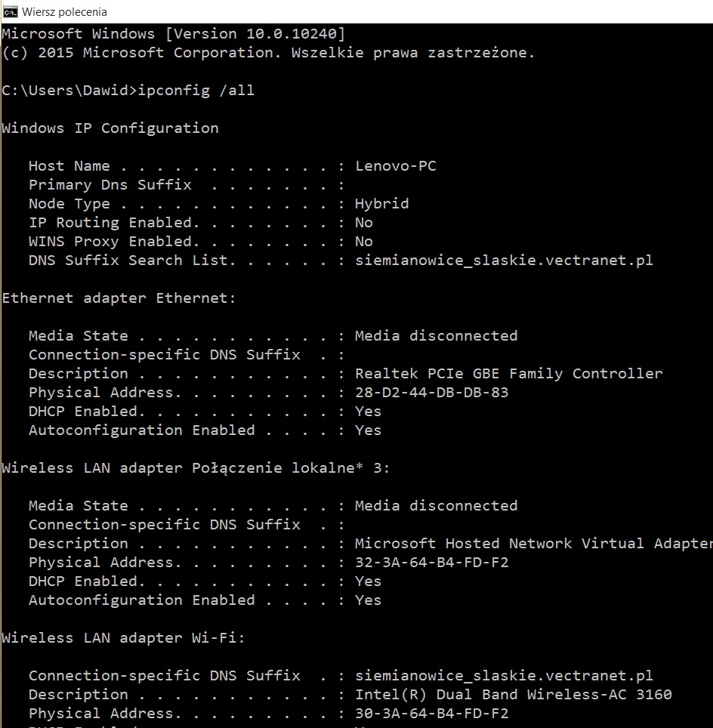
Task: Click the Intel(R) Dual Band Wireless-AC 3160 text
Action: click(513, 695)
